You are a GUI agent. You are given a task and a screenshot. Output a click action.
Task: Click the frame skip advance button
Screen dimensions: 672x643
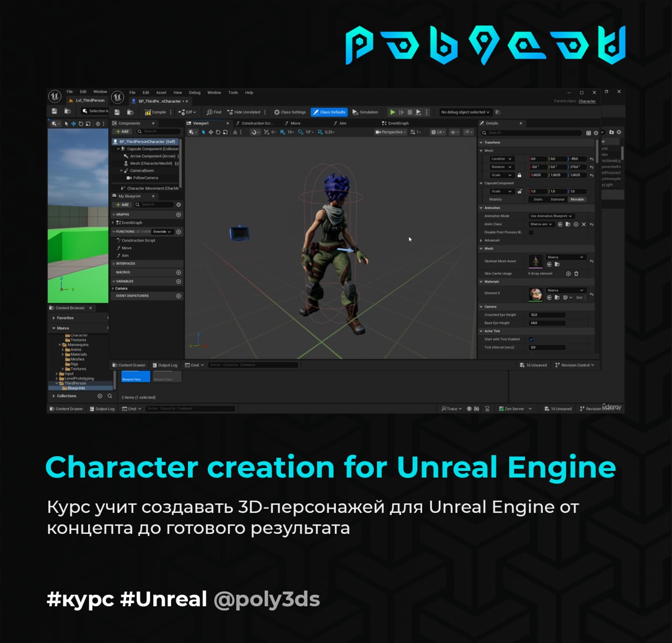[402, 112]
